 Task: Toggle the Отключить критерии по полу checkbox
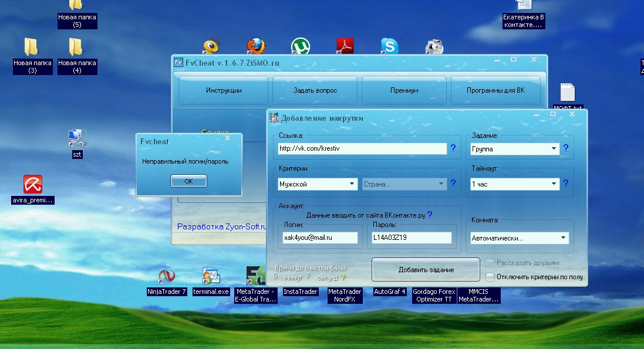pyautogui.click(x=490, y=277)
